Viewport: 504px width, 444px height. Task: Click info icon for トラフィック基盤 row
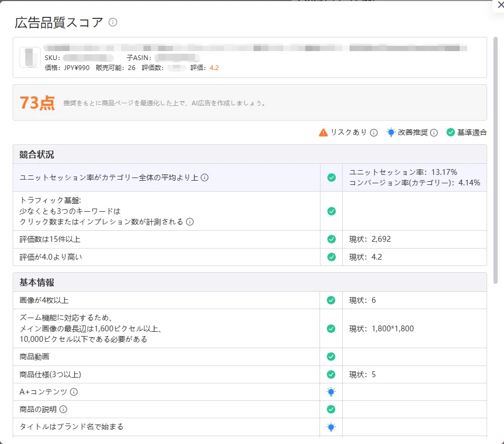click(x=190, y=222)
